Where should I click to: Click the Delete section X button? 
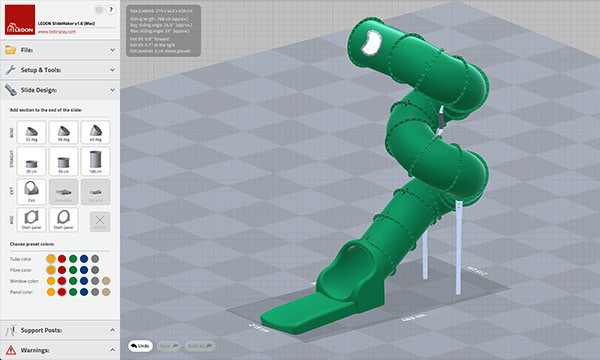100,222
